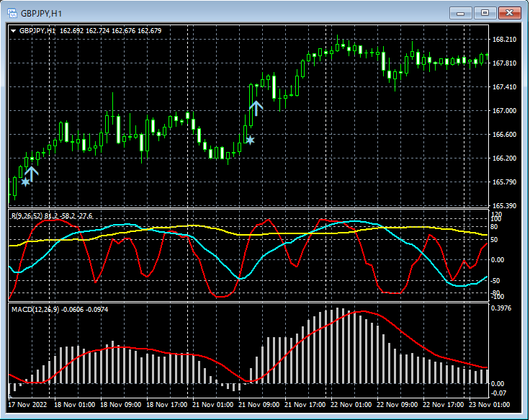This screenshot has height=420, width=530.
Task: Select the blue star marker near 21 Nov 09:00
Action: click(x=250, y=140)
